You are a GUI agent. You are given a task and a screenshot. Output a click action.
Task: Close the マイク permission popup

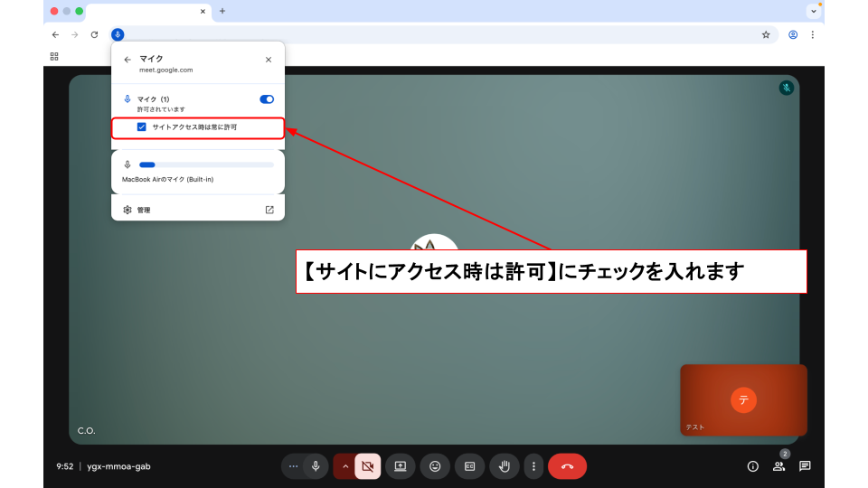[269, 60]
